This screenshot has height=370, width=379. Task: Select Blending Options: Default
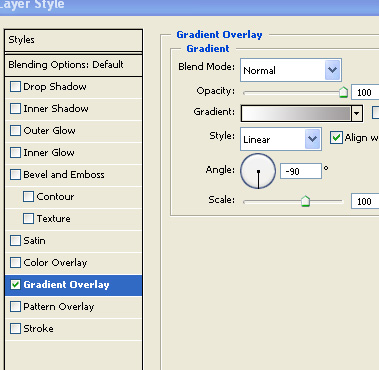tap(74, 65)
